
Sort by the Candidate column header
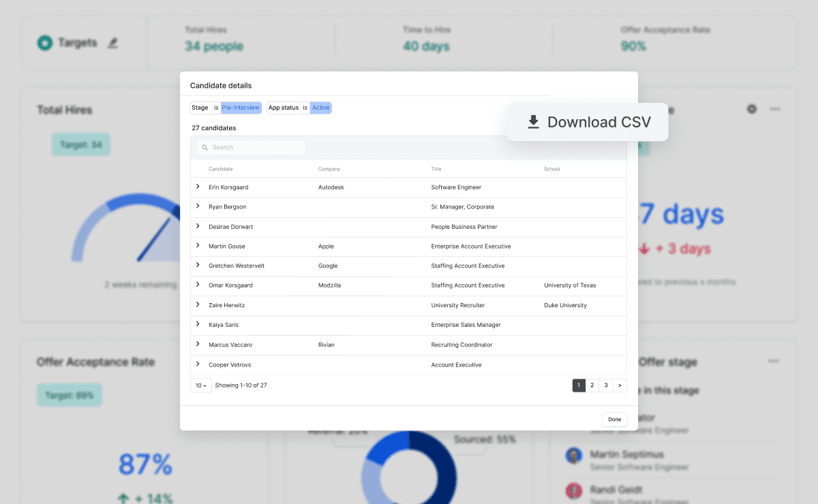point(220,169)
